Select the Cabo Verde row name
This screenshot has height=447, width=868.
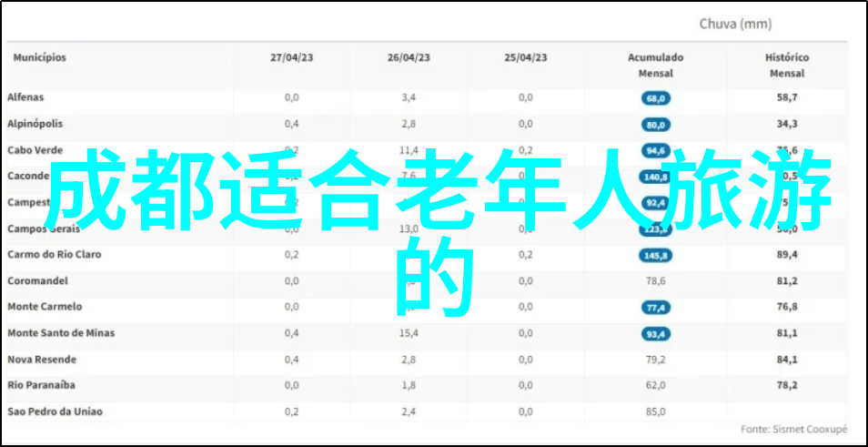click(x=35, y=150)
